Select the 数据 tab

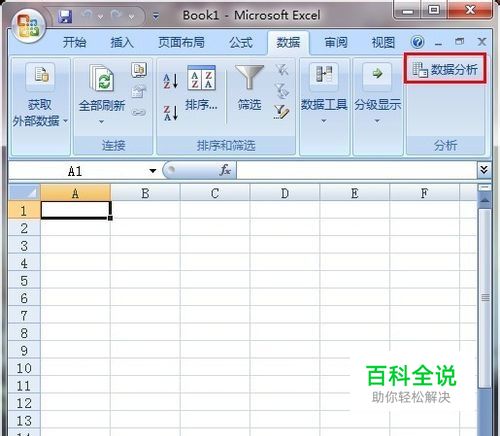288,42
